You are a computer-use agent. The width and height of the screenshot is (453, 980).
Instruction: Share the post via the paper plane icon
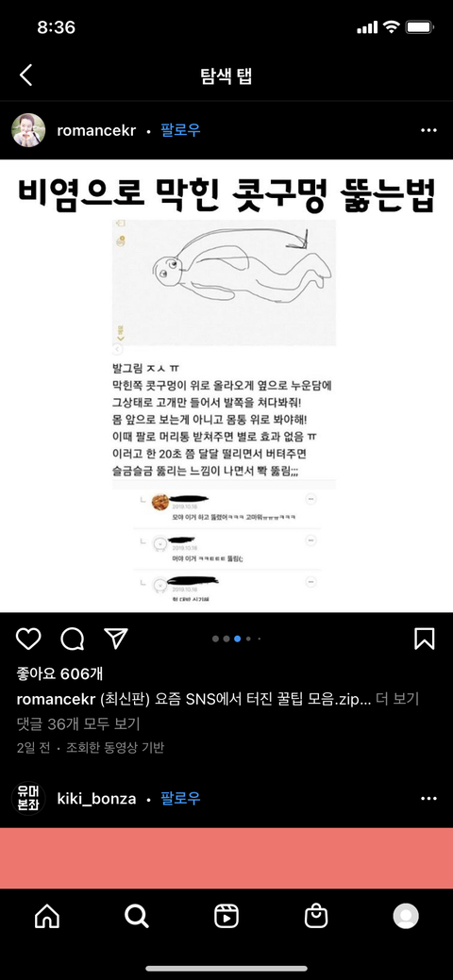coord(116,639)
